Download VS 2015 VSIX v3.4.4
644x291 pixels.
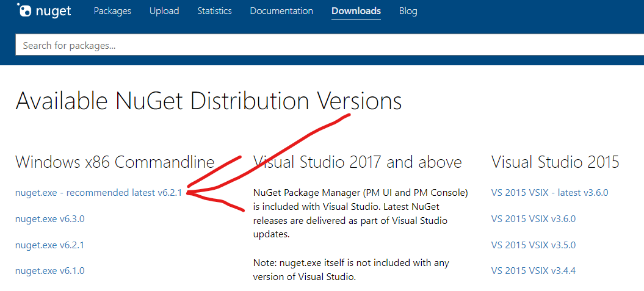(x=533, y=270)
